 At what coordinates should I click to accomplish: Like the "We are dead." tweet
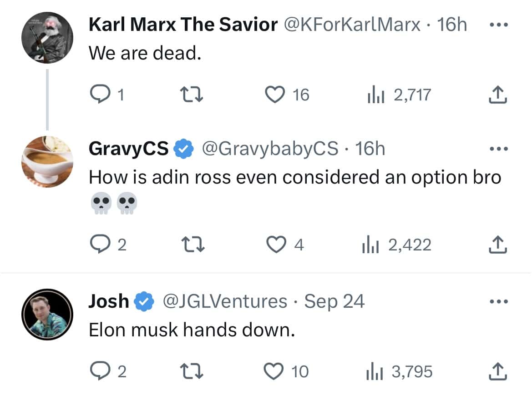(x=274, y=95)
